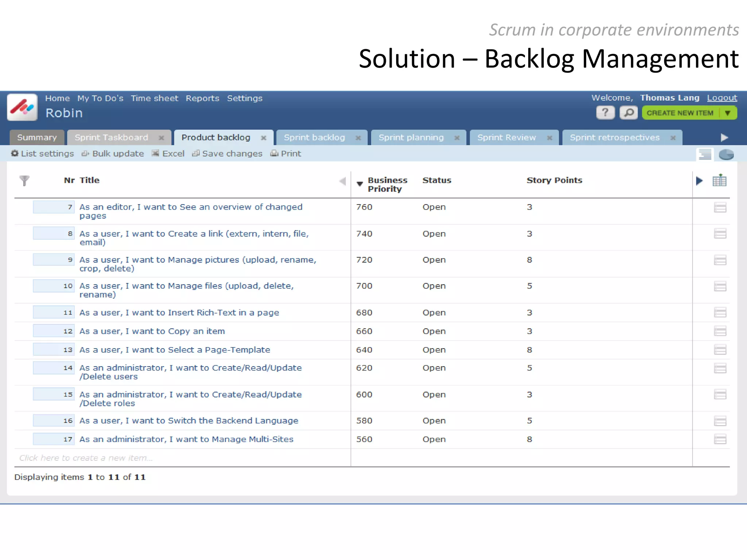Switch to pie chart view icon
Viewport: 747px width, 560px height.
click(x=726, y=155)
